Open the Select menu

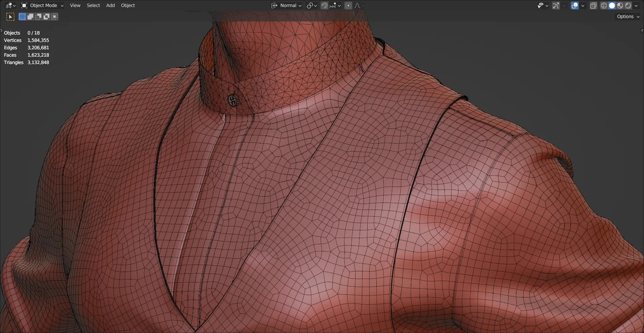coord(93,5)
